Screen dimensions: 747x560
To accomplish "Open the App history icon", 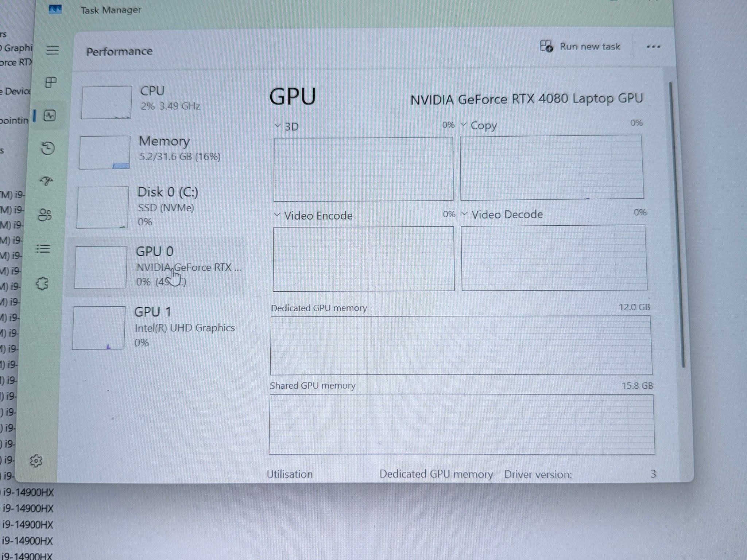I will [48, 148].
